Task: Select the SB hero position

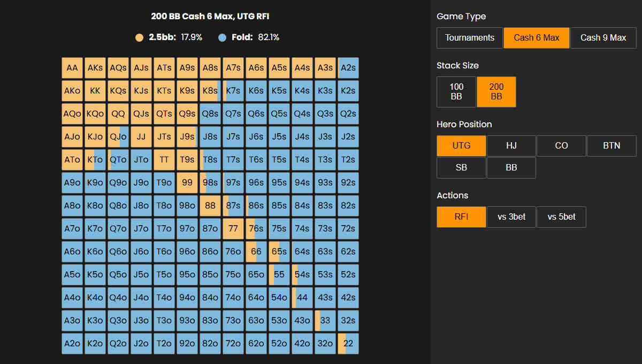Action: [461, 168]
